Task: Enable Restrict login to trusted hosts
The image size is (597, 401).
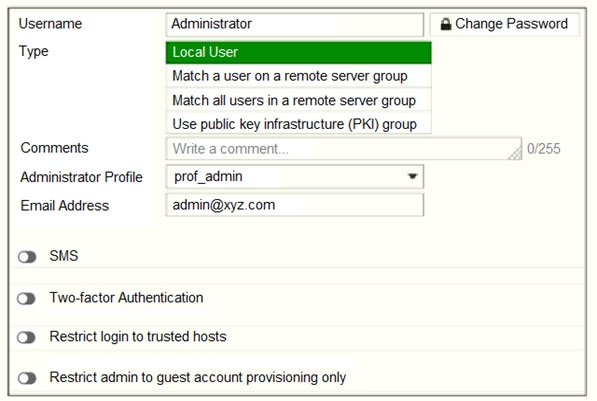Action: click(26, 337)
